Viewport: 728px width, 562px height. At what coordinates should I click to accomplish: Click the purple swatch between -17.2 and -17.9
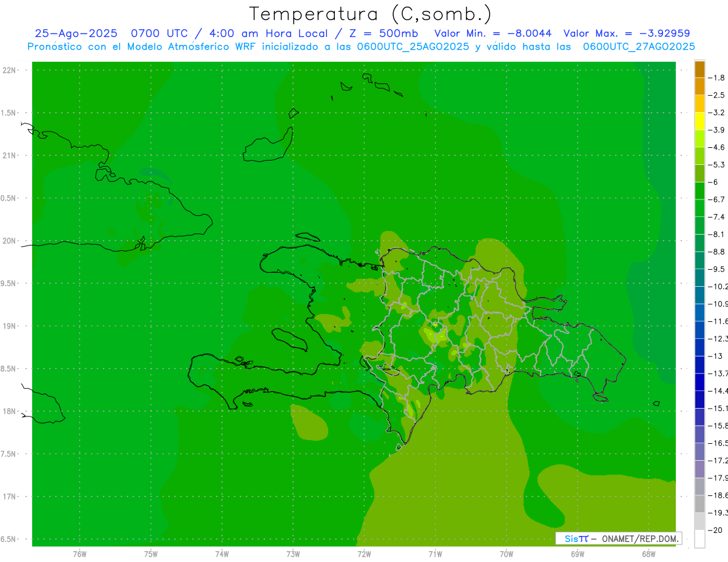[x=699, y=469]
